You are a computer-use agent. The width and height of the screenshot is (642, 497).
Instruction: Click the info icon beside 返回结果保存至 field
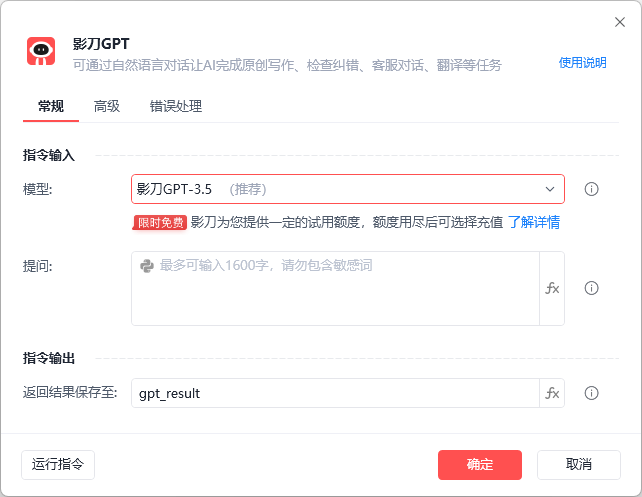click(591, 393)
